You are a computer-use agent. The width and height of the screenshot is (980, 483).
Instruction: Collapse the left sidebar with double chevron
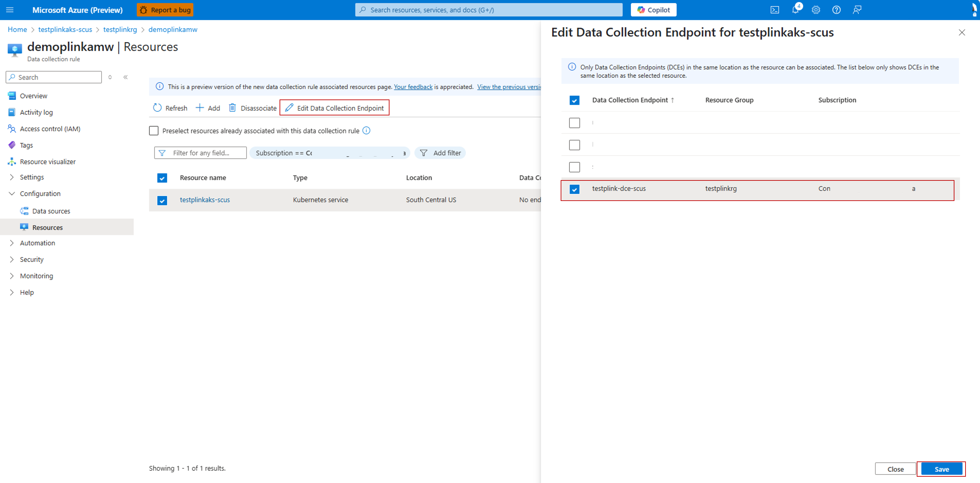[x=126, y=77]
